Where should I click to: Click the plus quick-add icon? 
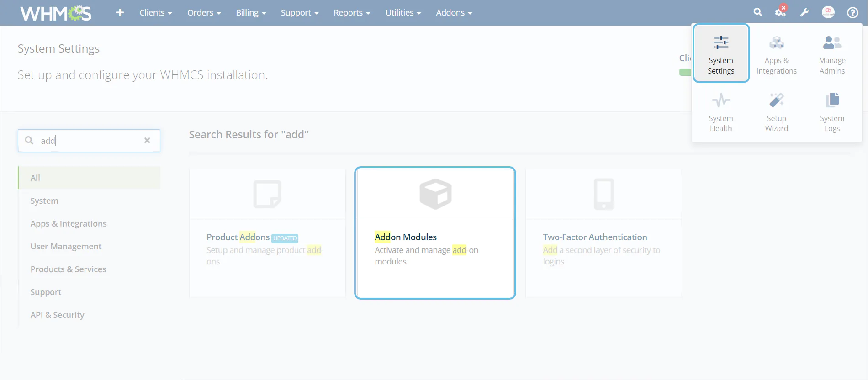120,12
